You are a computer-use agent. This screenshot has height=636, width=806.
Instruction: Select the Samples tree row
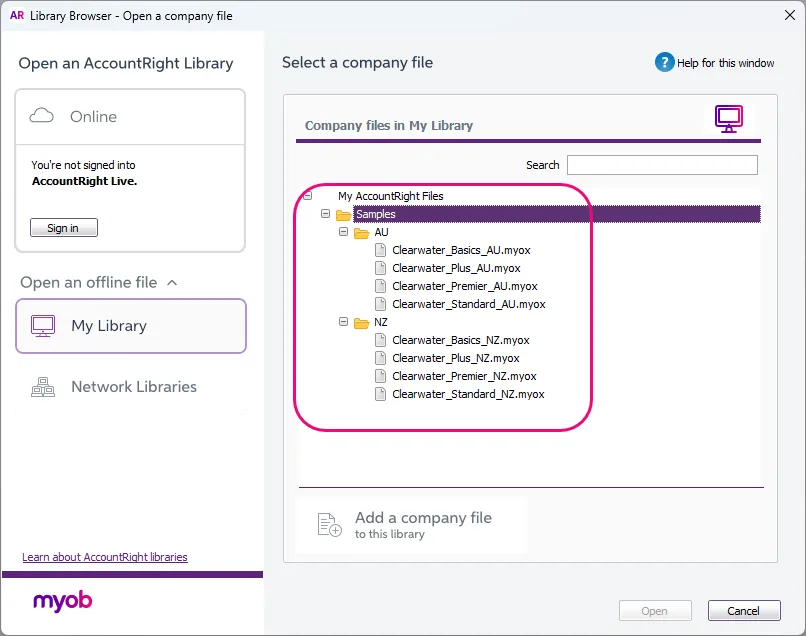point(557,214)
